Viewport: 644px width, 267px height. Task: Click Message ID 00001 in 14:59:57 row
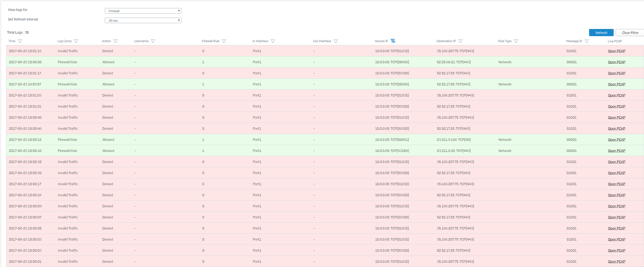click(572, 84)
